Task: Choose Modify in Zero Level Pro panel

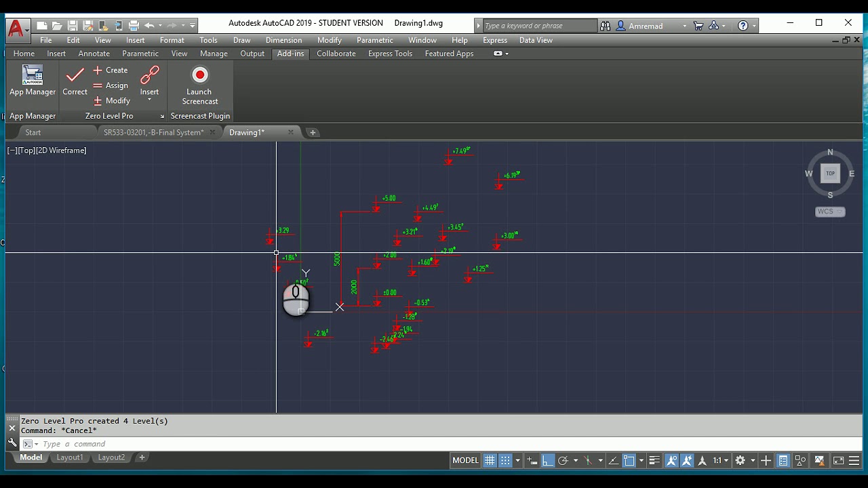Action: pos(112,100)
